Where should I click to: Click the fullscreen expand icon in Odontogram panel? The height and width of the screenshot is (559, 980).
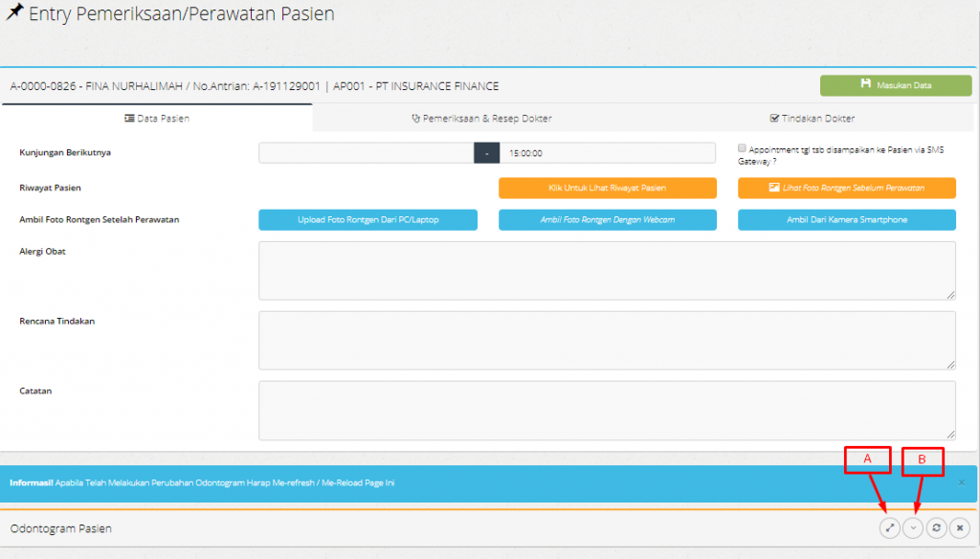tap(890, 527)
